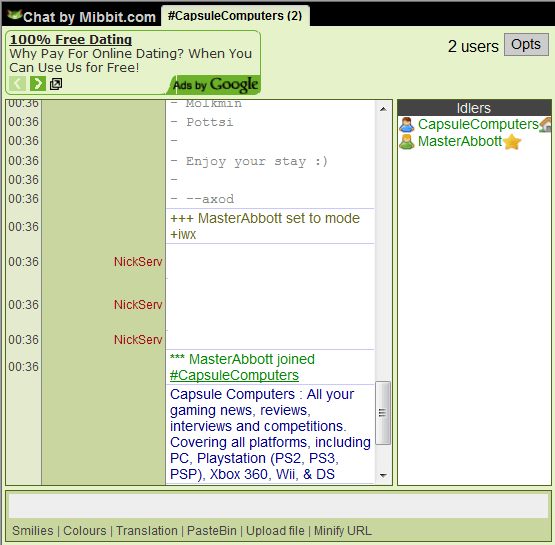The height and width of the screenshot is (545, 555).
Task: Focus the chat message input field
Action: [x=278, y=506]
